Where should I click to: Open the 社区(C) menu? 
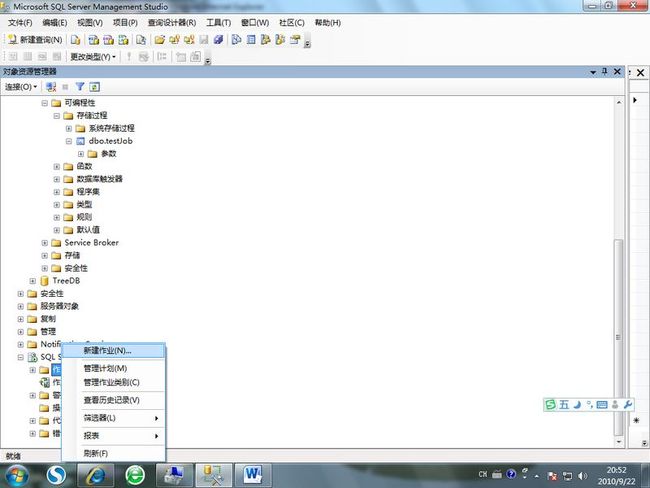(x=291, y=22)
